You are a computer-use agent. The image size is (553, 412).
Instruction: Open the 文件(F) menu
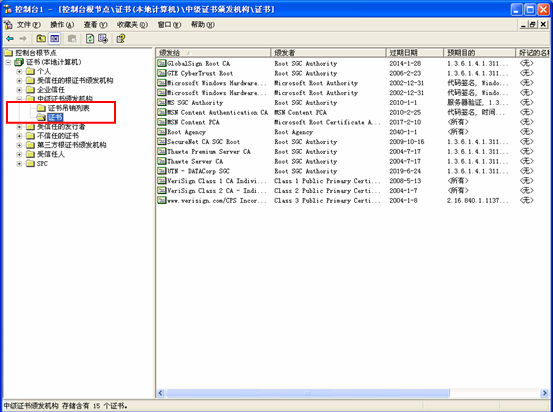[x=29, y=25]
